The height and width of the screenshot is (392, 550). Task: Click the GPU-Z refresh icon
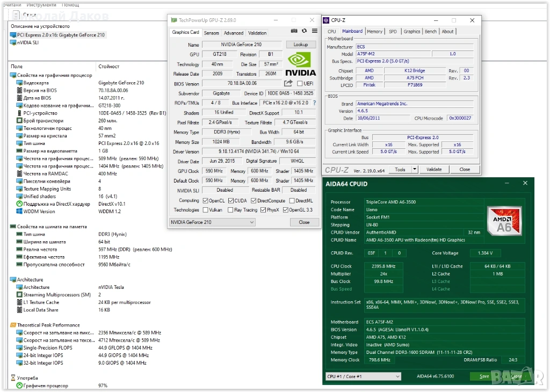point(304,32)
